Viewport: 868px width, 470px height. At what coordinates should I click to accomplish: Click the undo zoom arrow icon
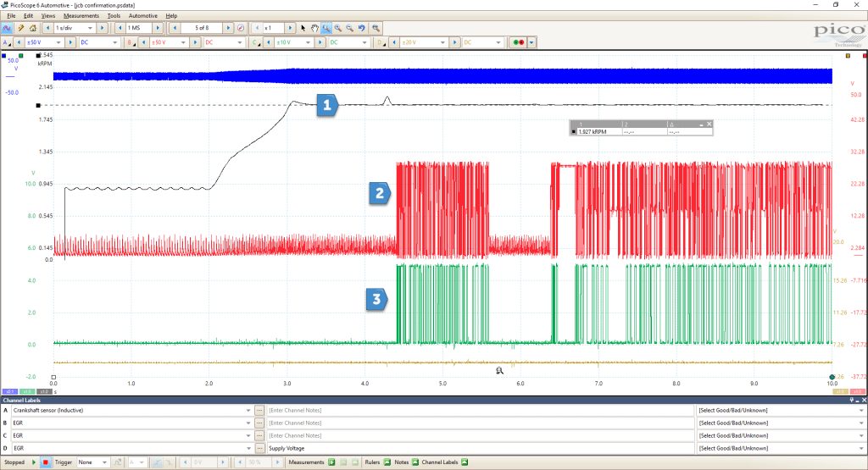(x=362, y=28)
